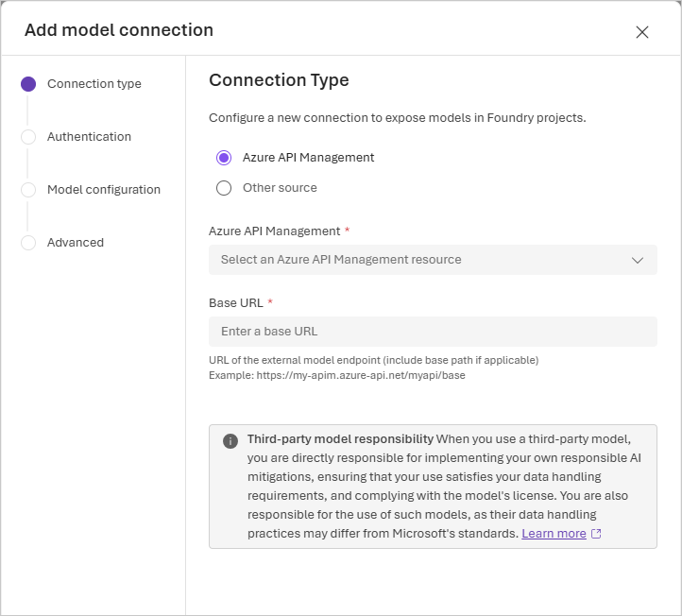Open the Learn more link
682x616 pixels.
[554, 534]
